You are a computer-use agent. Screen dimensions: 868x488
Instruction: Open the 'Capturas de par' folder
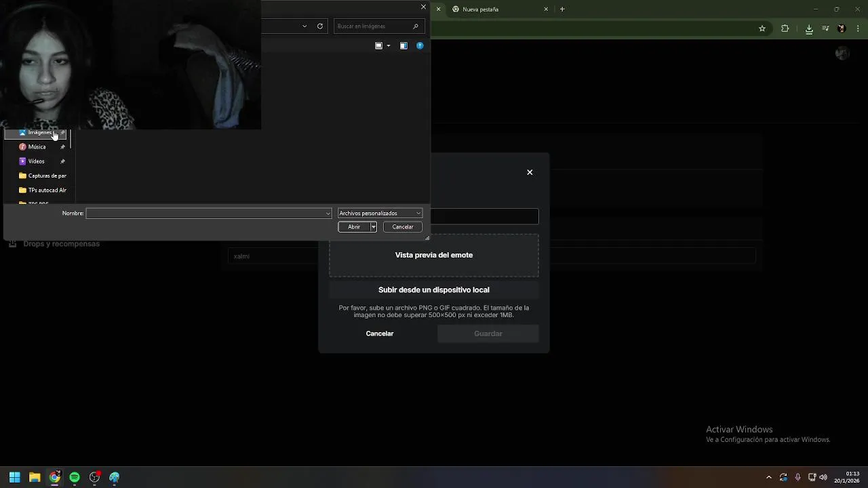pyautogui.click(x=43, y=176)
